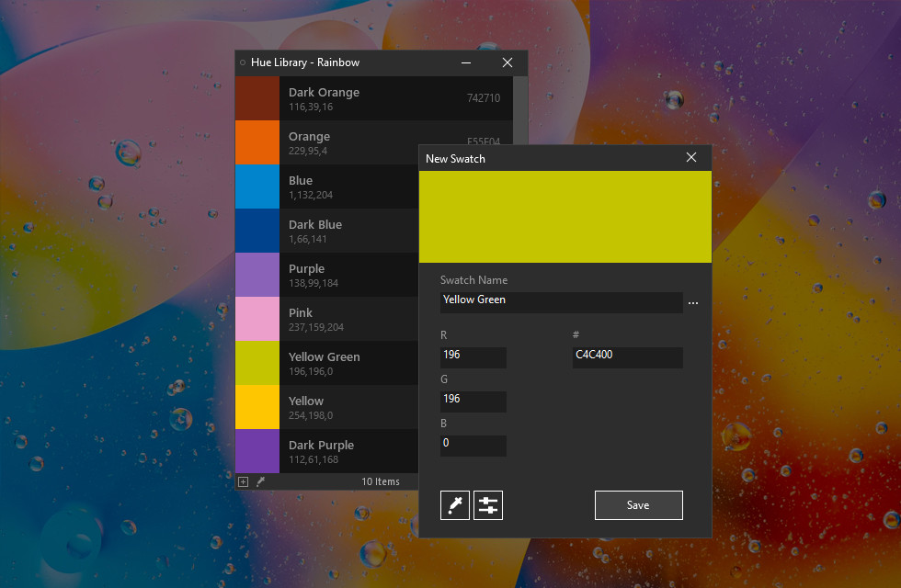Edit the Swatch Name field
Screen dimensions: 901x588
pos(561,302)
